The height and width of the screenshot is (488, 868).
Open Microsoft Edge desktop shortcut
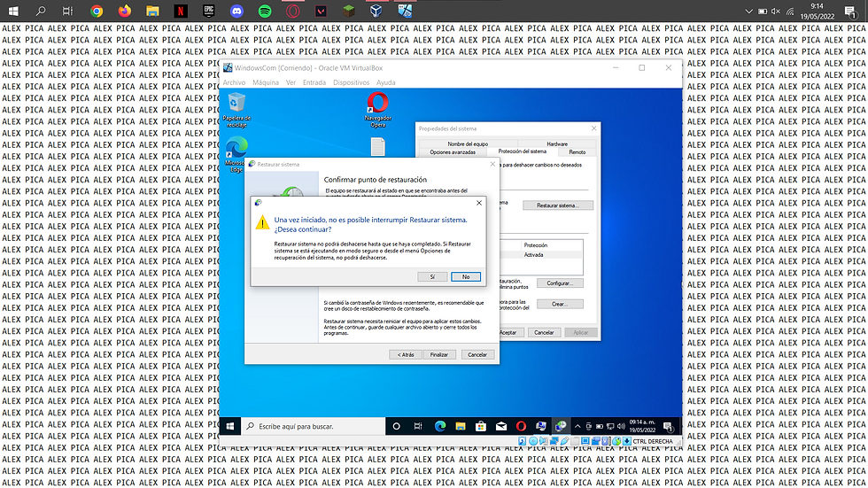pos(236,154)
